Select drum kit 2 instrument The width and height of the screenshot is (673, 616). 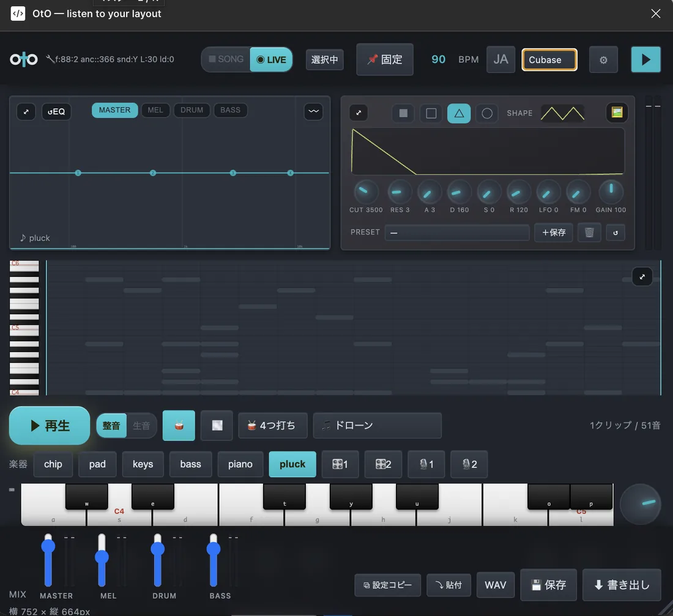point(383,464)
